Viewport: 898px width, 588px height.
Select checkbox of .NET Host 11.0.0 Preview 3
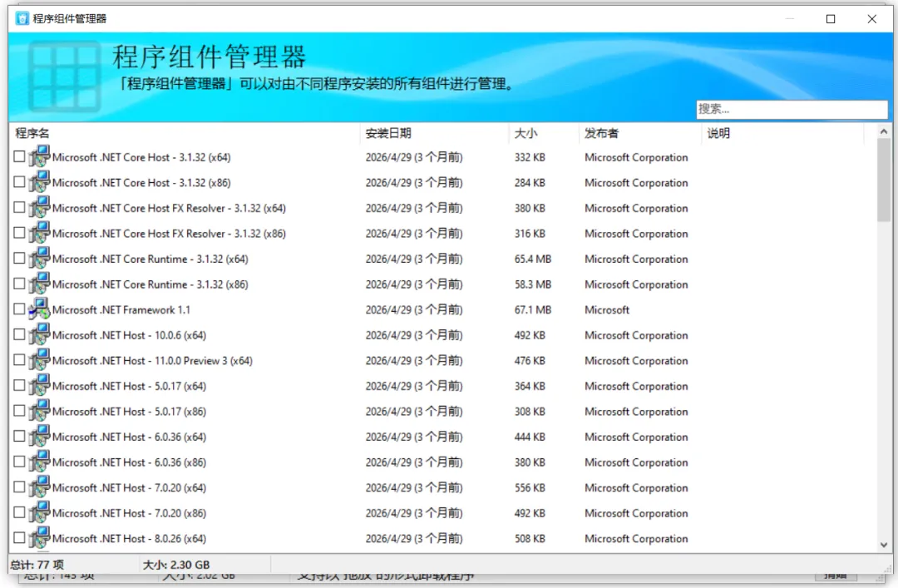tap(19, 359)
